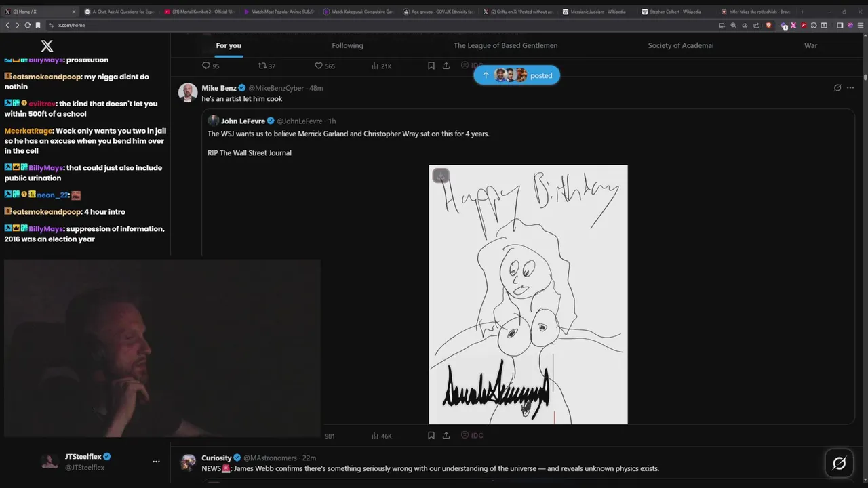Bookmark the post with 21K views
868x488 pixels.
[x=431, y=66]
